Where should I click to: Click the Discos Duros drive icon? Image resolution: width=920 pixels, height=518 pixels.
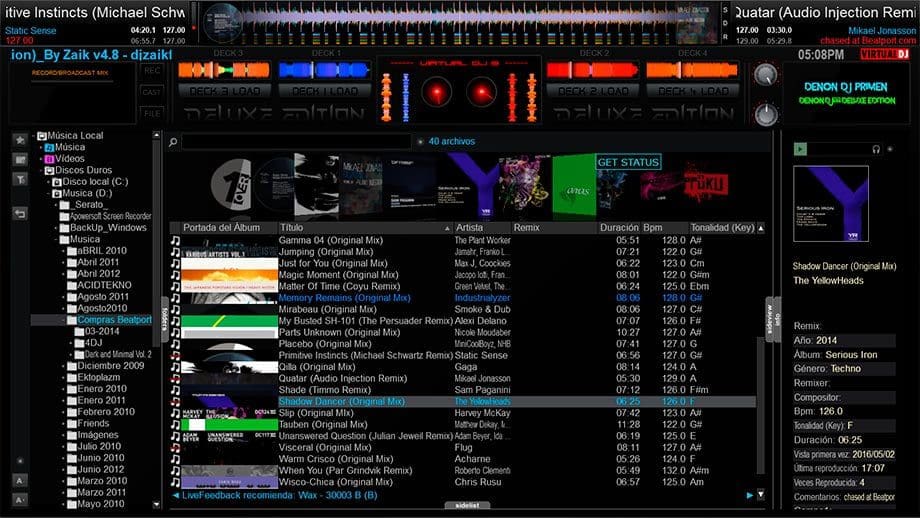tap(49, 171)
